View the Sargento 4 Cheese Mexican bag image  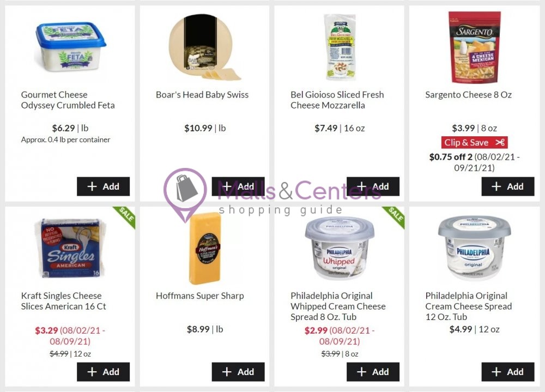pyautogui.click(x=475, y=46)
